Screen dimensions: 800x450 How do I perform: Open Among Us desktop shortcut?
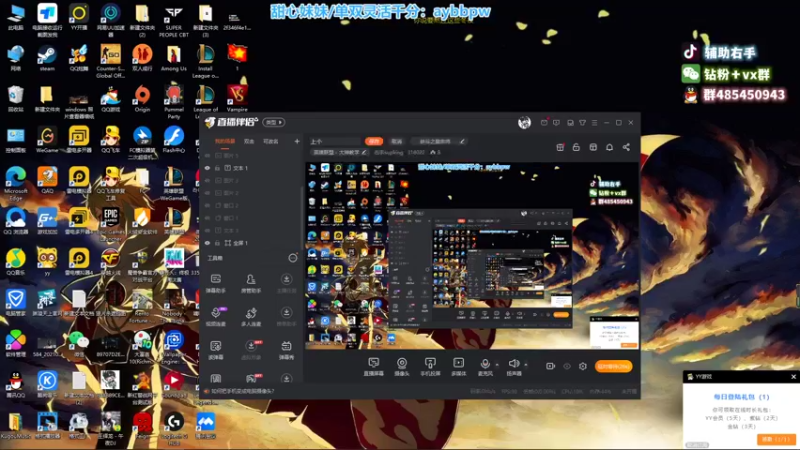[173, 59]
